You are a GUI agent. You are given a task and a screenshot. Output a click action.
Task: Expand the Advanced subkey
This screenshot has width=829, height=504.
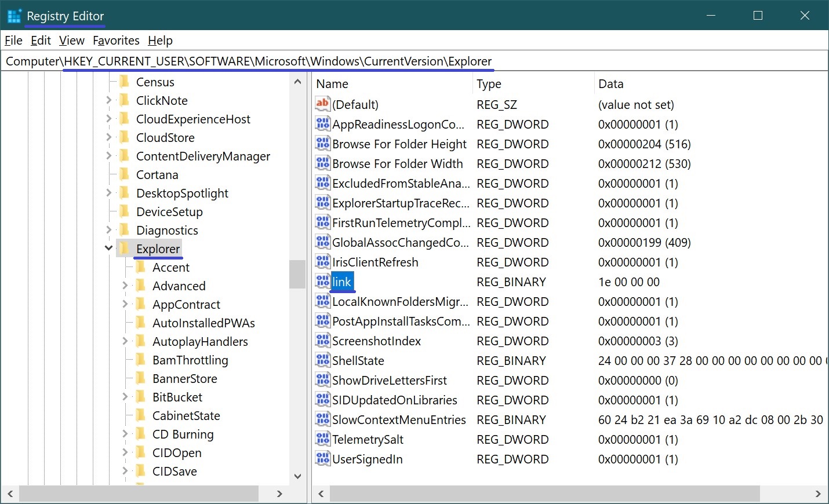point(125,286)
